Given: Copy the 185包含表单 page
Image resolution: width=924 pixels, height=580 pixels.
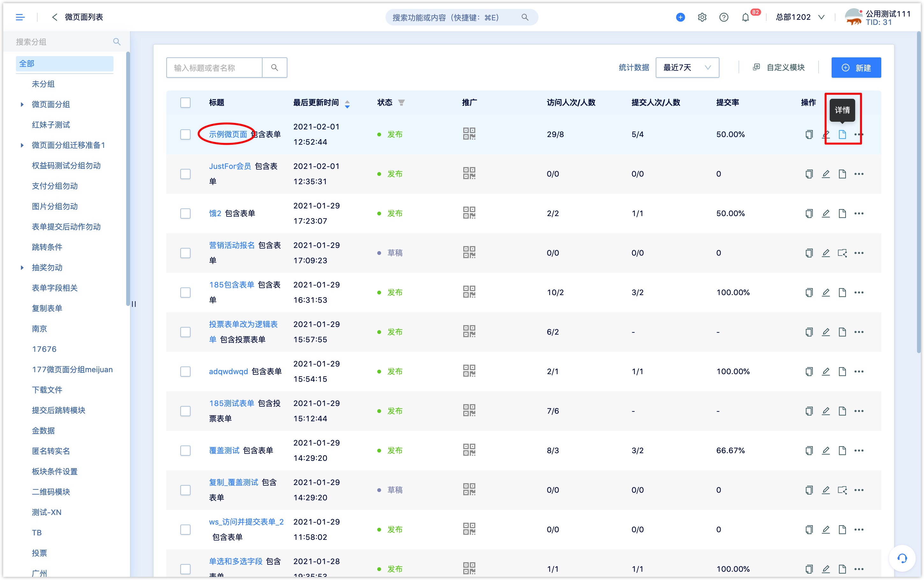Looking at the screenshot, I should tap(809, 292).
